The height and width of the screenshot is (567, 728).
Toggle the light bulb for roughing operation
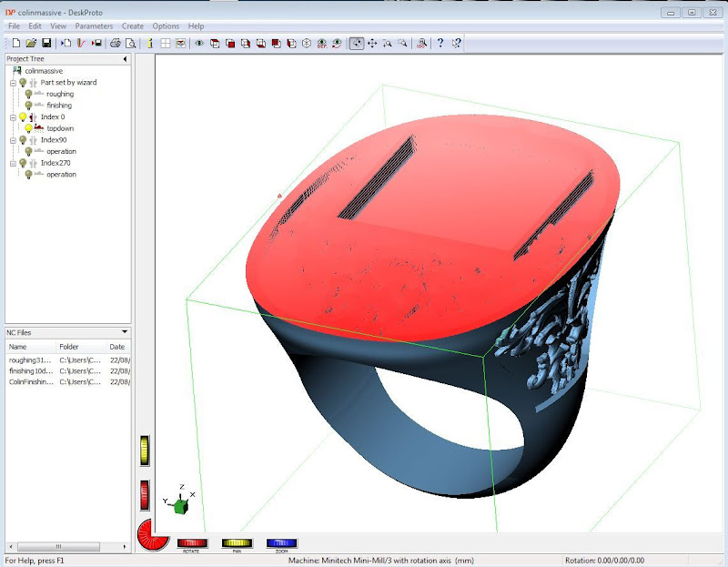pos(28,94)
